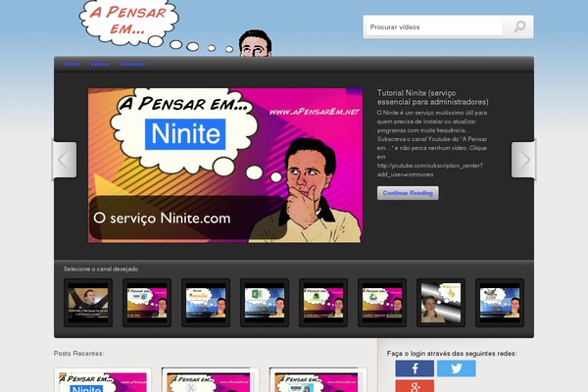Advance to next slide with right arrow
Viewport: 588px width, 392px height.
click(x=524, y=160)
